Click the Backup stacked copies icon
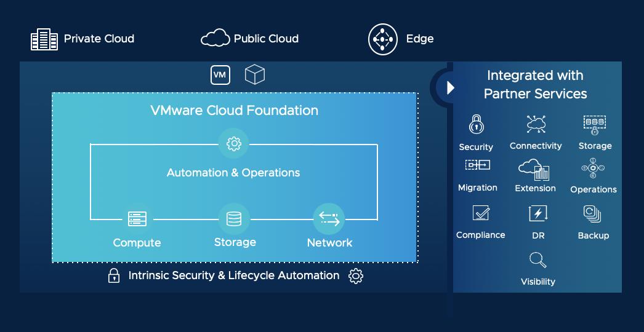The width and height of the screenshot is (644, 332). pos(592,214)
